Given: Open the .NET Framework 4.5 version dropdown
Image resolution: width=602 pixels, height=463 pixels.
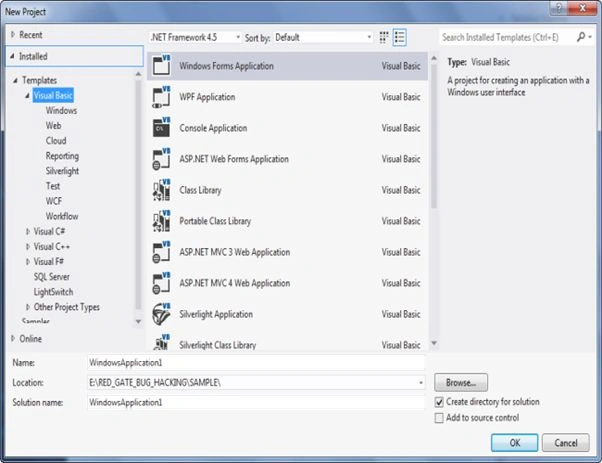Looking at the screenshot, I should pyautogui.click(x=195, y=37).
